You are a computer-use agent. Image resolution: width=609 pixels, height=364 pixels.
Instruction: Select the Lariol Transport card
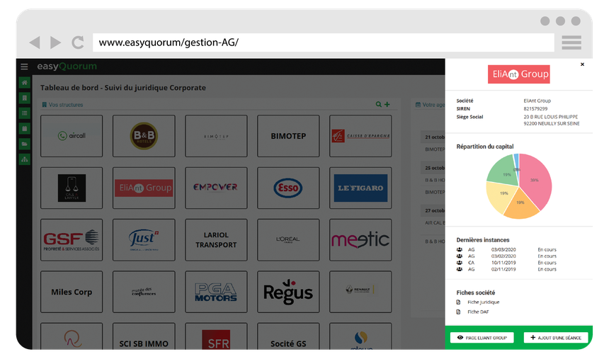tap(216, 239)
